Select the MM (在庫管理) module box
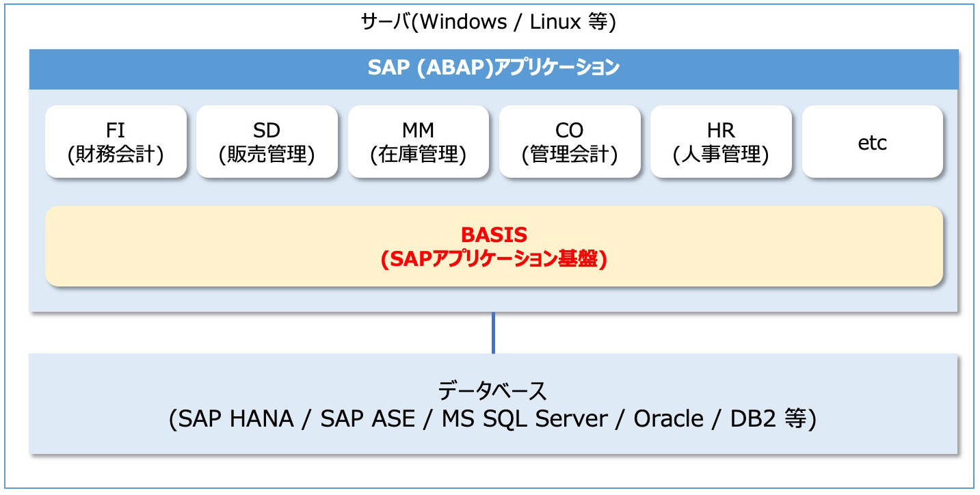980x495 pixels. [x=419, y=141]
